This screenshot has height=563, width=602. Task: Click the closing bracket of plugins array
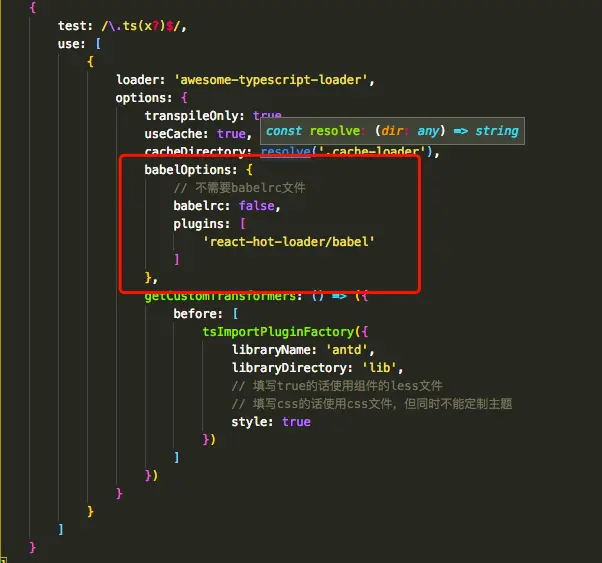point(177,260)
